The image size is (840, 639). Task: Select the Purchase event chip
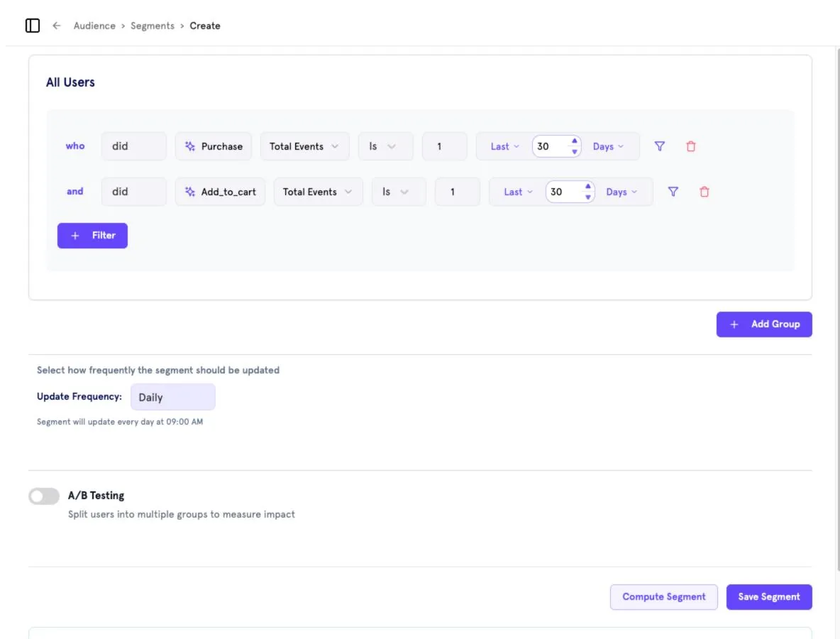214,146
